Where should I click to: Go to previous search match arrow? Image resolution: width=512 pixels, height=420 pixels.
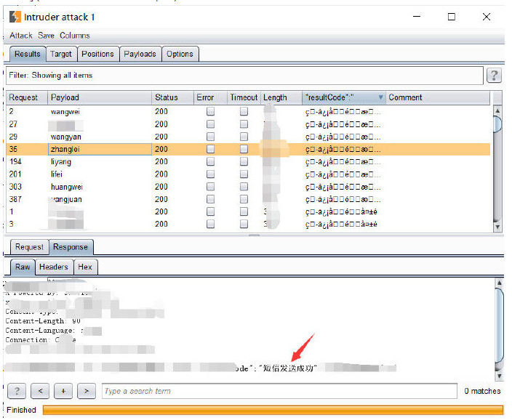(x=40, y=392)
